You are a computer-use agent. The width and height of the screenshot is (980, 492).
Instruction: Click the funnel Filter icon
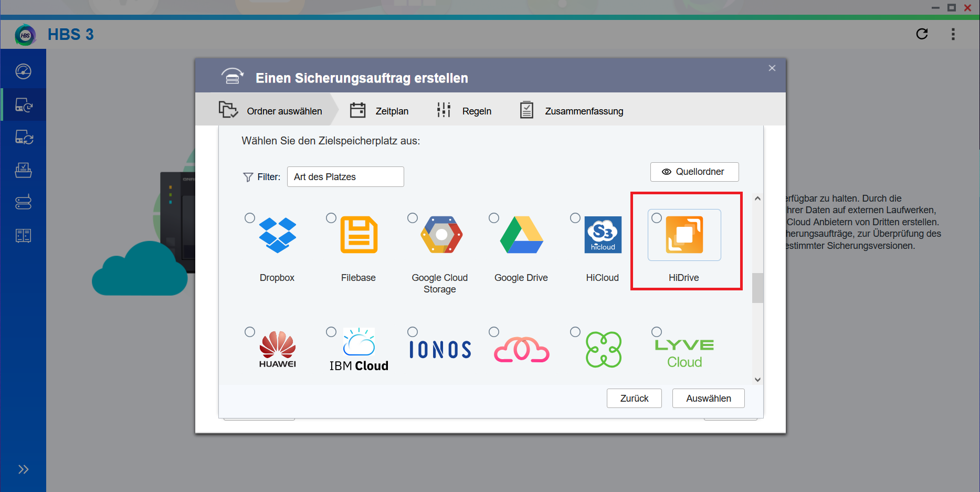248,177
